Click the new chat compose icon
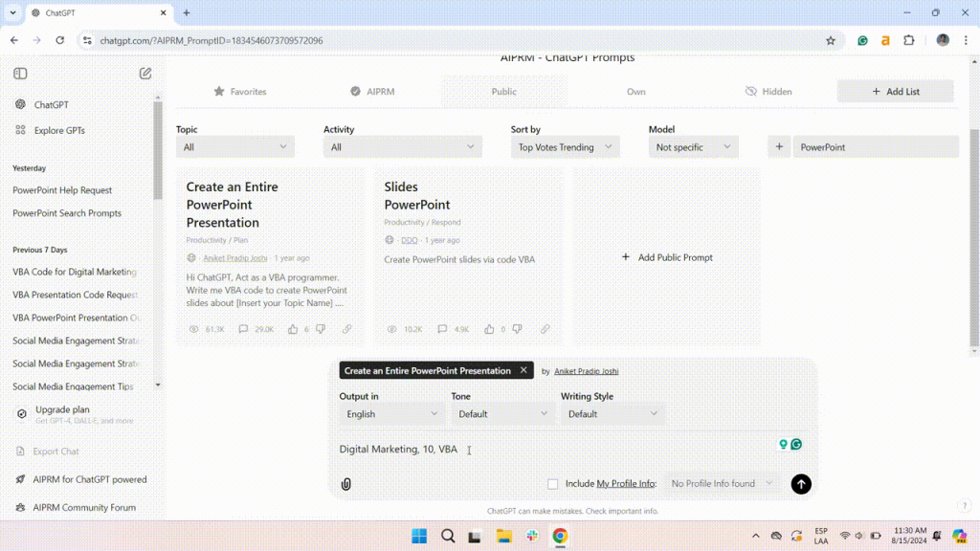Screen dimensions: 980x551 point(145,74)
